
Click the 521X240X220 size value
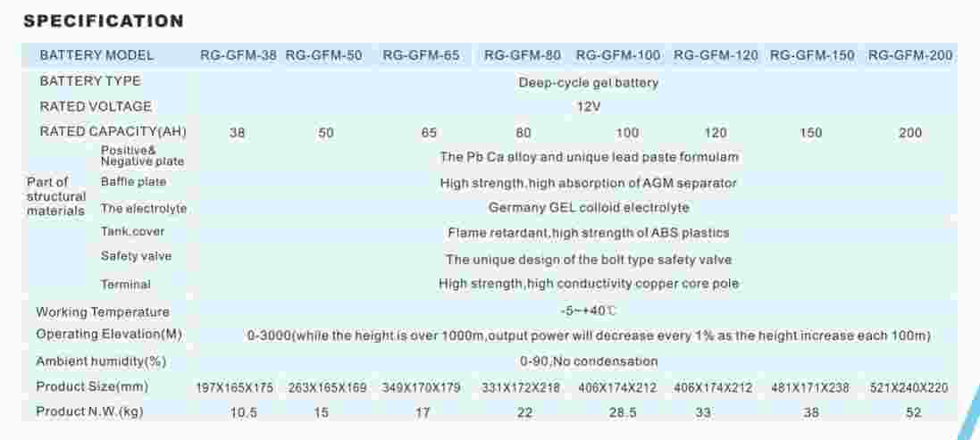(909, 388)
